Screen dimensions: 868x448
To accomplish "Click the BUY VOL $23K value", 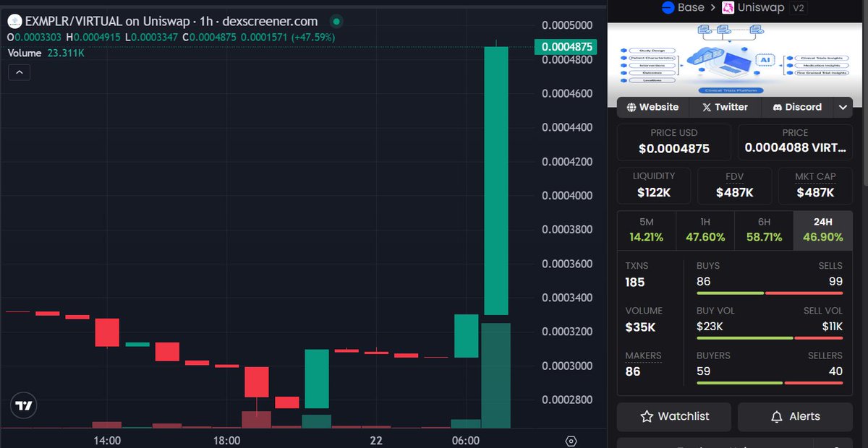I will [x=710, y=327].
